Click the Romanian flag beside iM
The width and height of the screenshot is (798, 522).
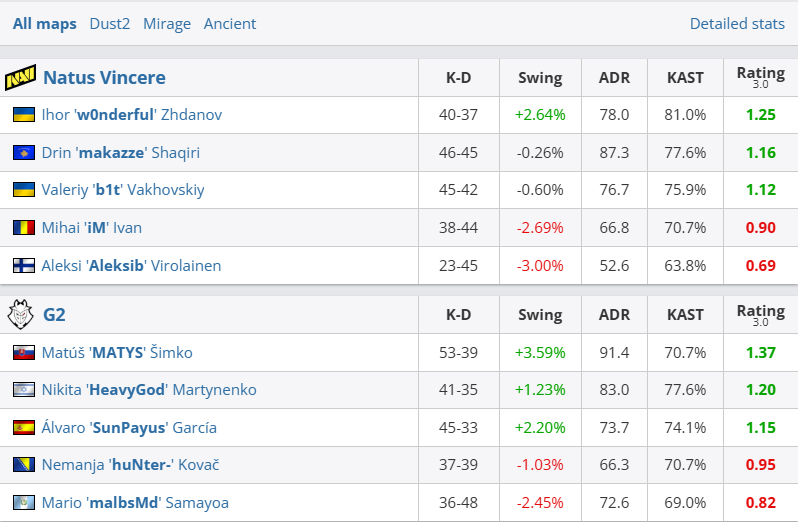23,228
